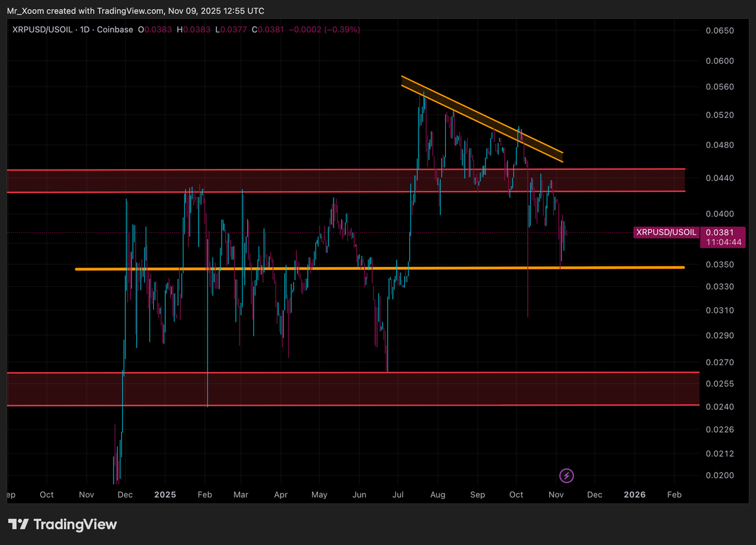Screen dimensions: 756x545
Task: Click the Dec label before 2026
Action: (595, 495)
